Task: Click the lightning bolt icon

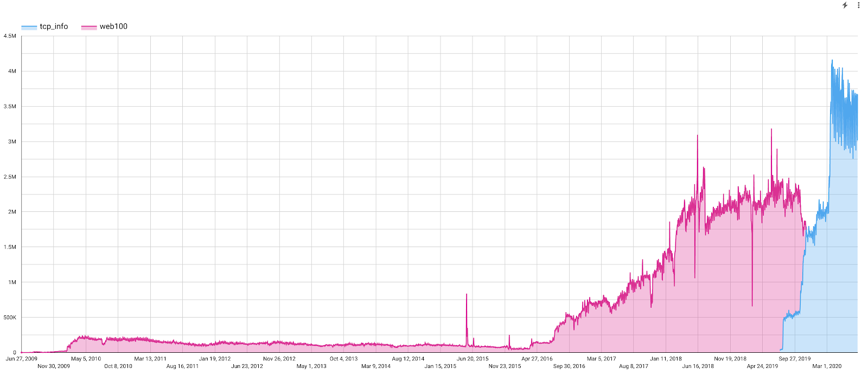Action: (845, 5)
